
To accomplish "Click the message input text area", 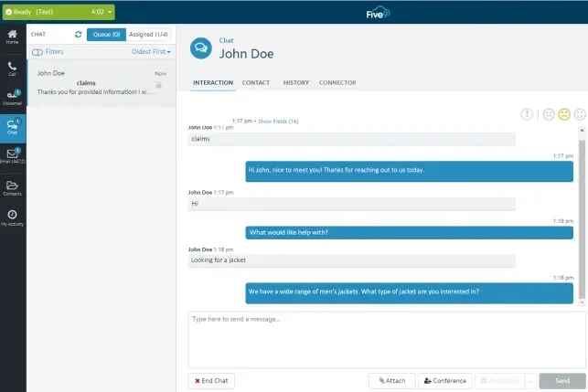I will click(x=386, y=340).
